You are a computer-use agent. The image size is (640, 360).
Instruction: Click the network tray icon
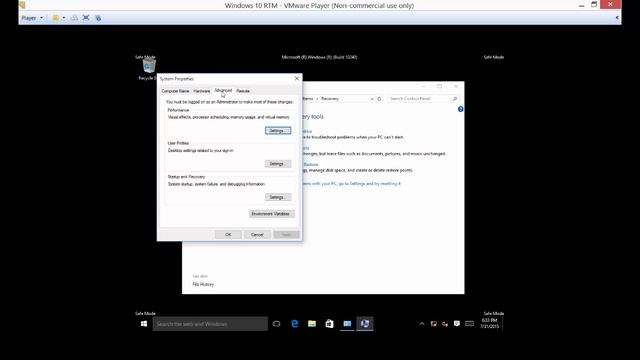[x=433, y=324]
